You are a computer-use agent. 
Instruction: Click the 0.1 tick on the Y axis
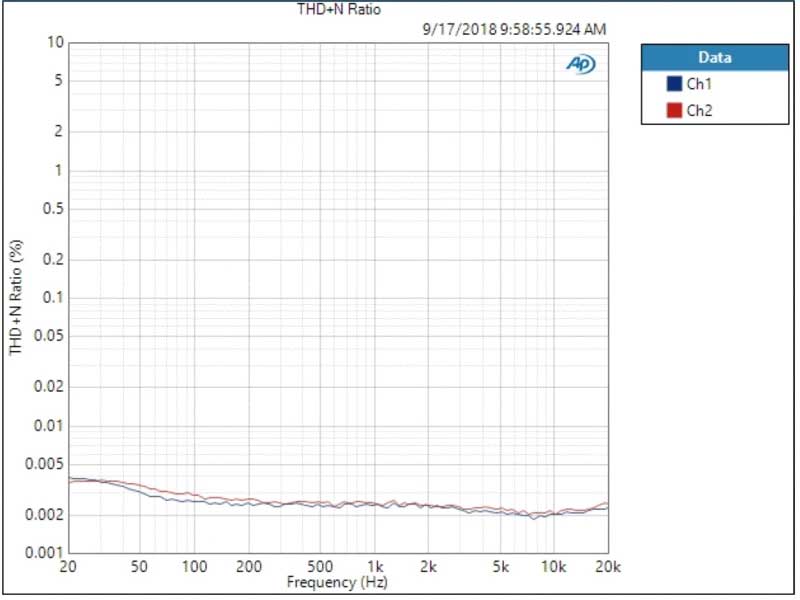pyautogui.click(x=54, y=298)
